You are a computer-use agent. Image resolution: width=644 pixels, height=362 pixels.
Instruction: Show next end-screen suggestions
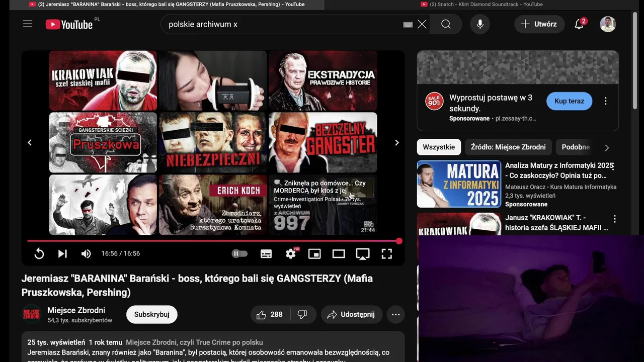(x=397, y=143)
